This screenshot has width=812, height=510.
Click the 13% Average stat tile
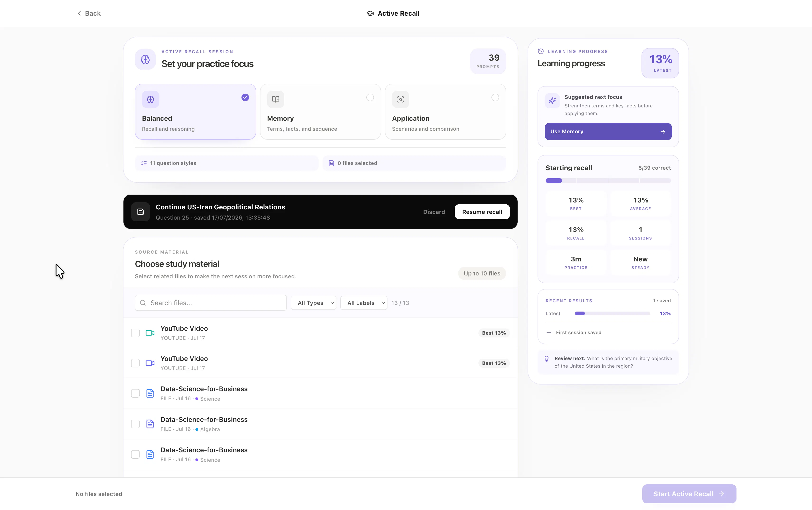coord(640,203)
